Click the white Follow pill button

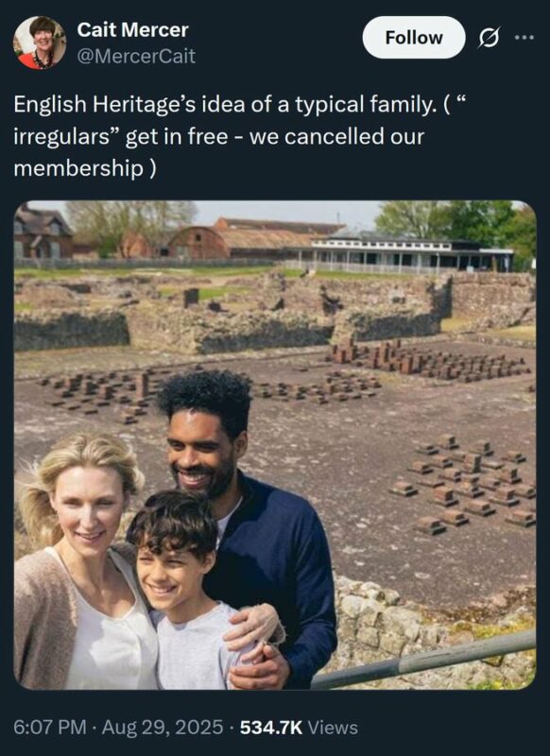(x=414, y=38)
